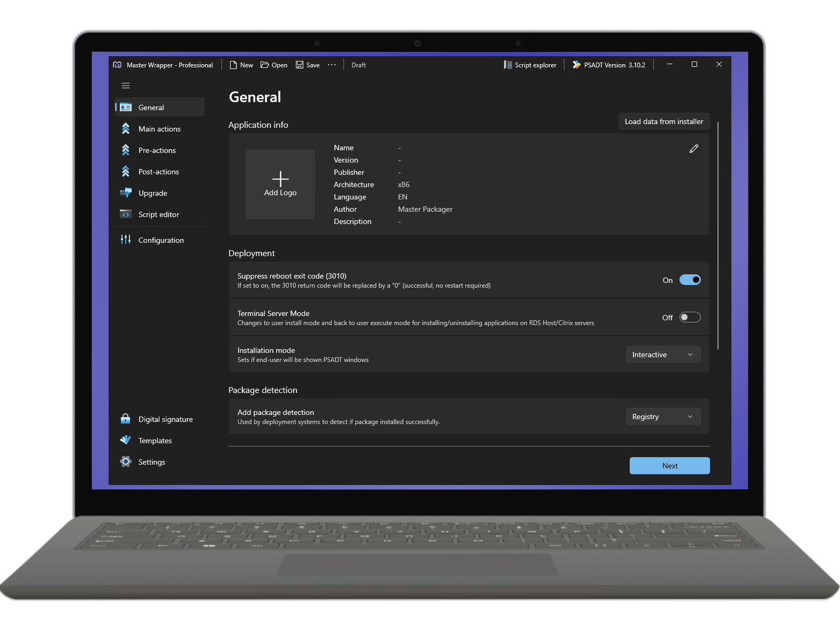Enable the Terminal Server Mode toggle
840x624 pixels.
tap(690, 317)
